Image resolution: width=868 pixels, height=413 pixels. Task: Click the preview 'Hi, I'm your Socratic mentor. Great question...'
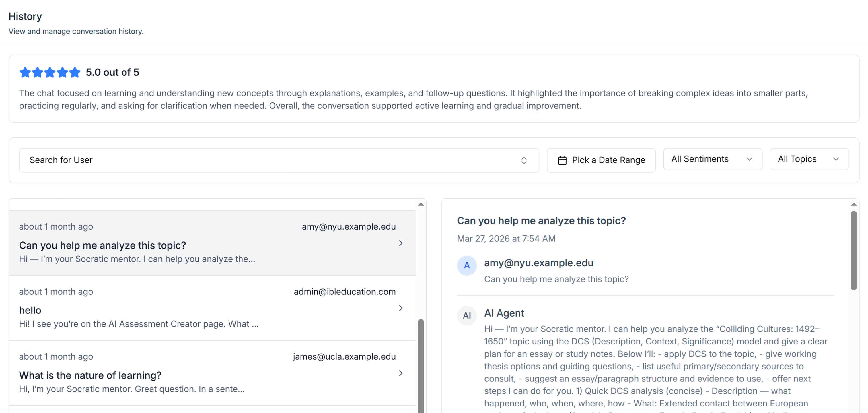point(132,389)
